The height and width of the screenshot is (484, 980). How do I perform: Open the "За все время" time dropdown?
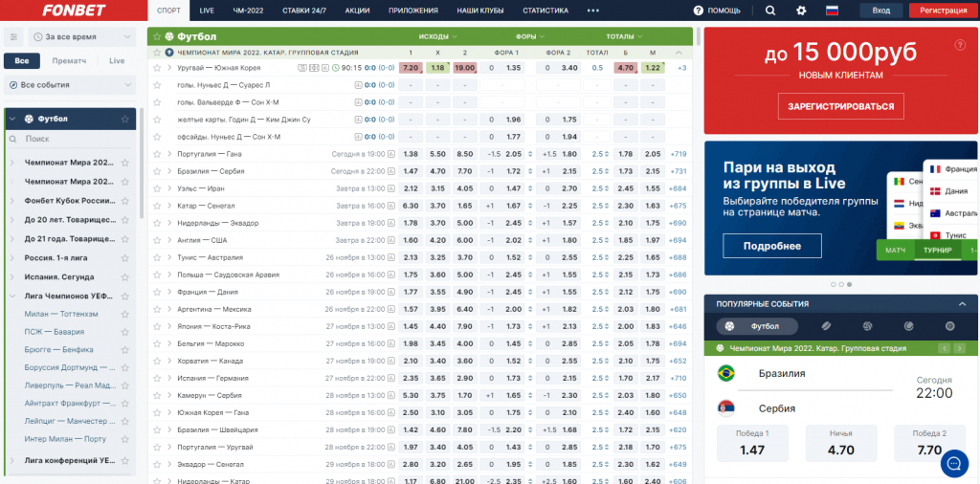point(77,37)
